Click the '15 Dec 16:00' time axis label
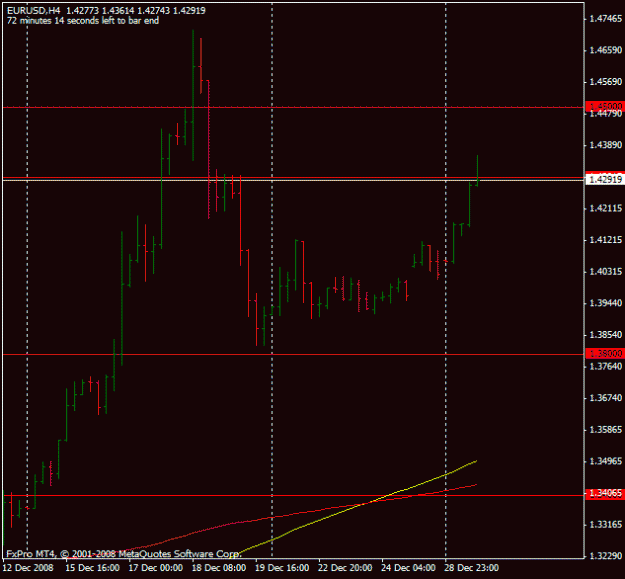The image size is (625, 579). click(x=92, y=568)
